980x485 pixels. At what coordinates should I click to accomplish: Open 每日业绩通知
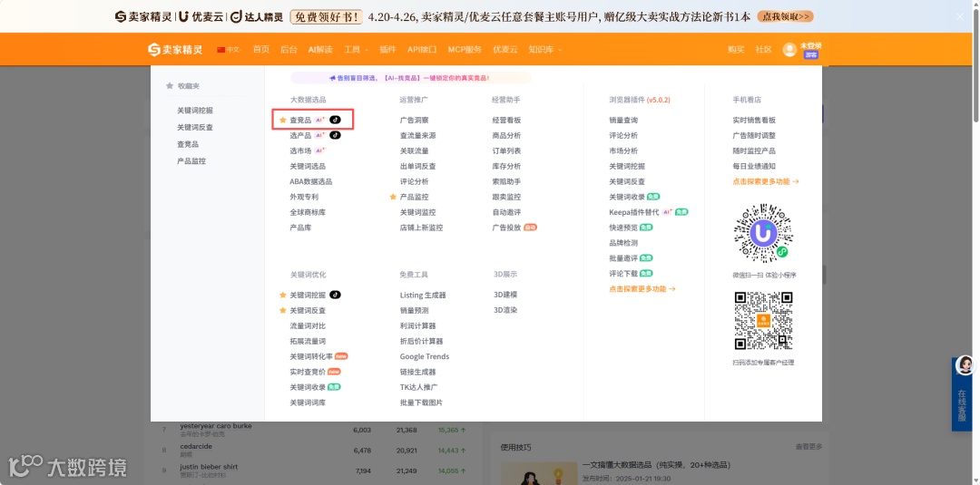tap(754, 166)
